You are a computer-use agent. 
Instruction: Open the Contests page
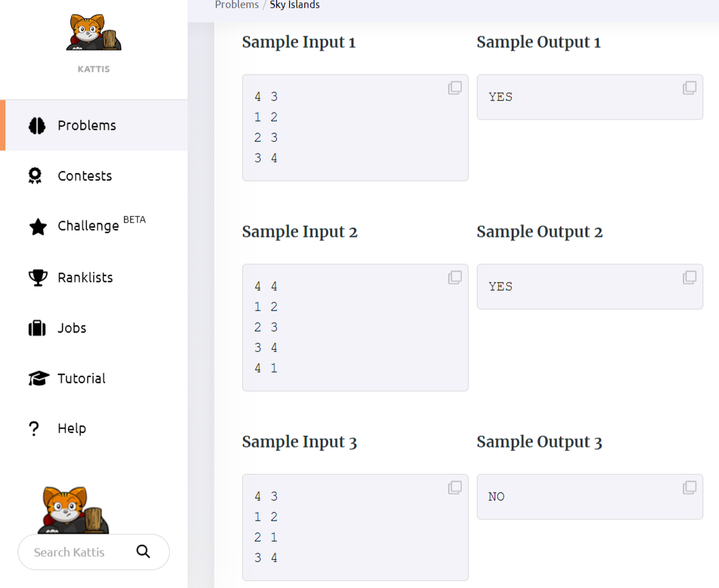[85, 176]
